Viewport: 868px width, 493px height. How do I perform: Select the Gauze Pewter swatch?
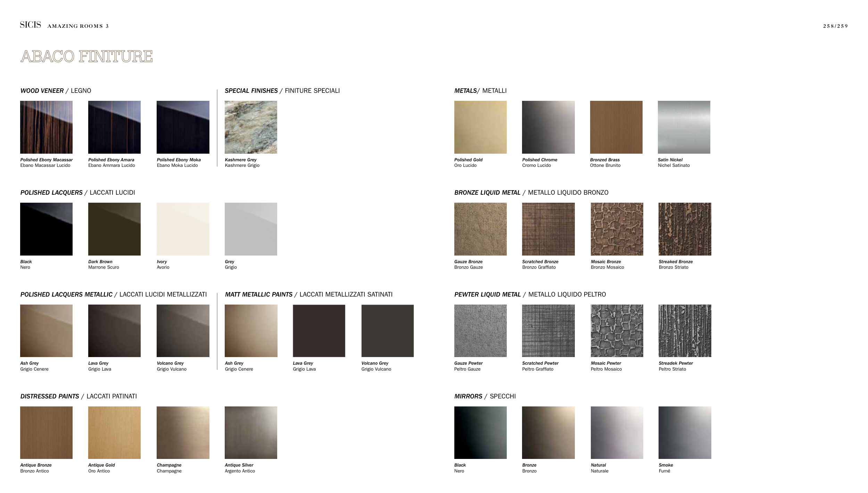pos(480,331)
